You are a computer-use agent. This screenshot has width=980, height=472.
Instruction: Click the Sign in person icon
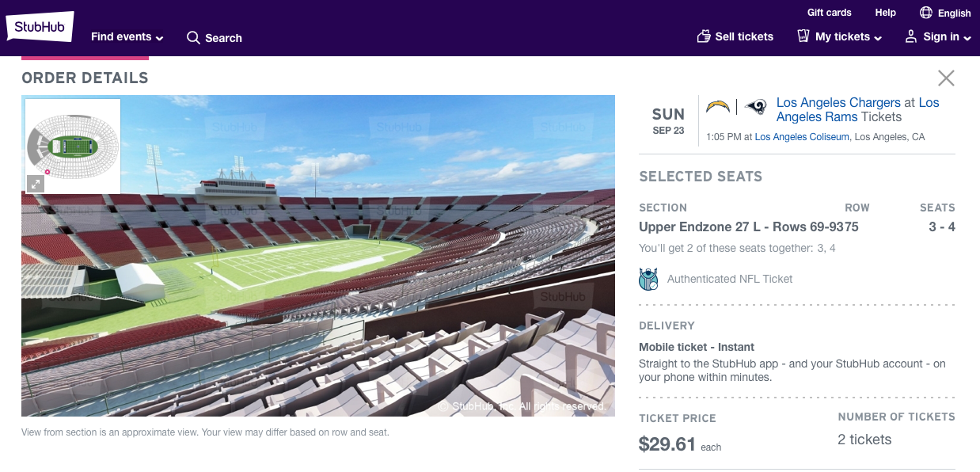point(911,36)
